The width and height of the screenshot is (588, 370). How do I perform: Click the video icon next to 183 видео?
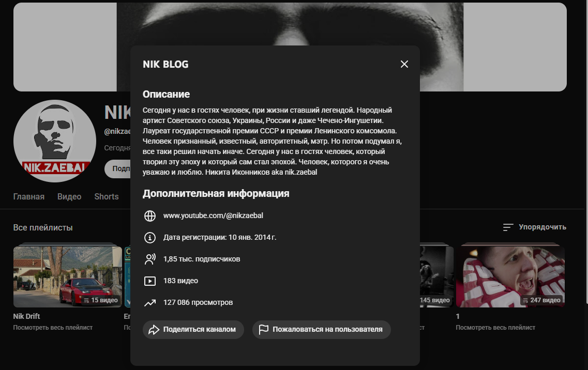150,281
